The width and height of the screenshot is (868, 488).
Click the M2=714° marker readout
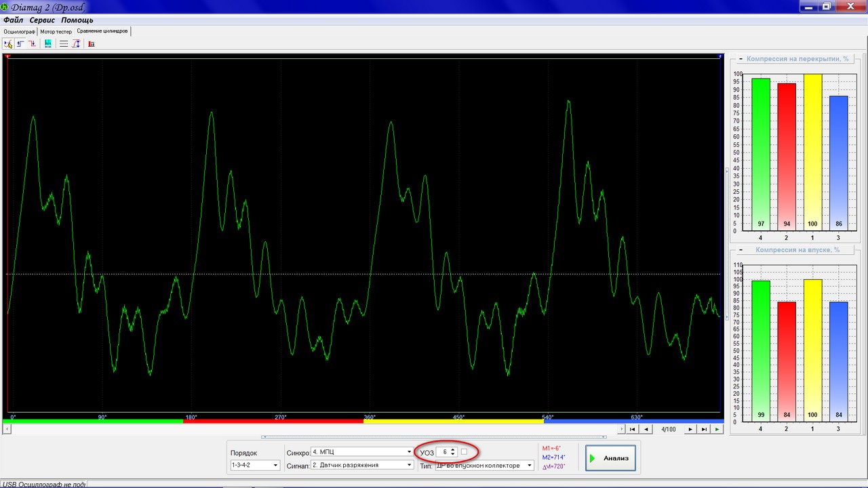[x=553, y=457]
